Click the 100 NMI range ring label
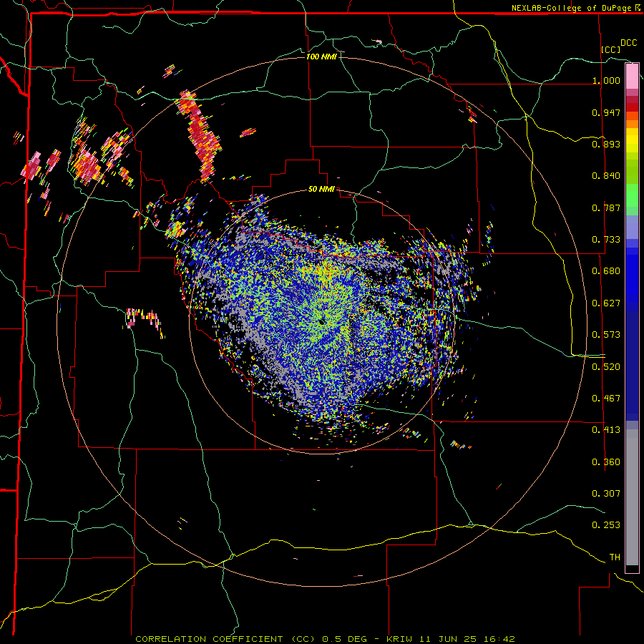Image resolution: width=644 pixels, height=644 pixels. 321,57
